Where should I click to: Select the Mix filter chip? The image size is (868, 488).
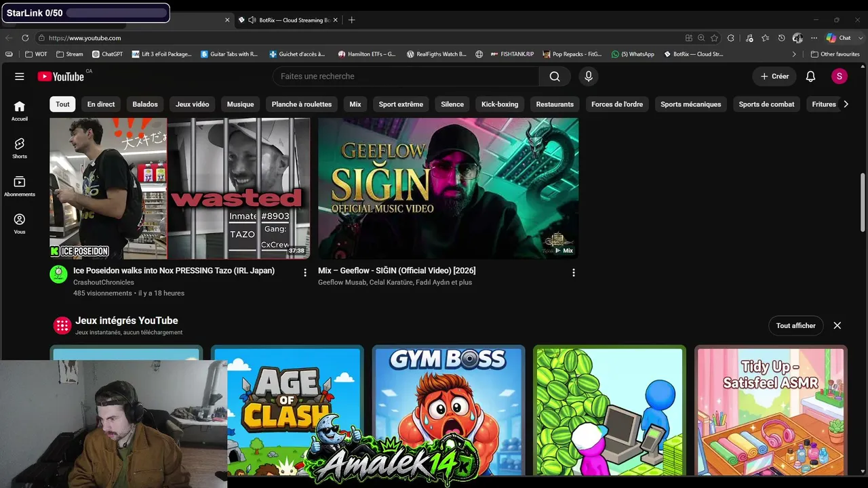click(355, 104)
